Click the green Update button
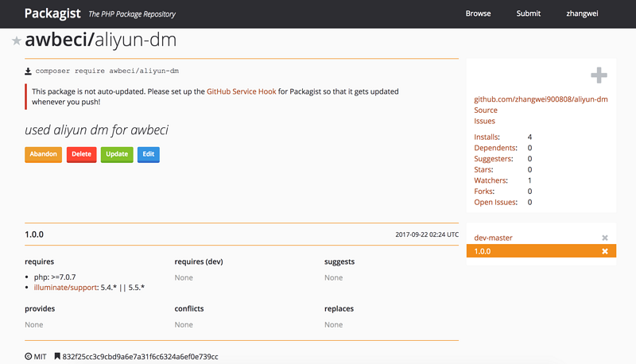 (117, 154)
